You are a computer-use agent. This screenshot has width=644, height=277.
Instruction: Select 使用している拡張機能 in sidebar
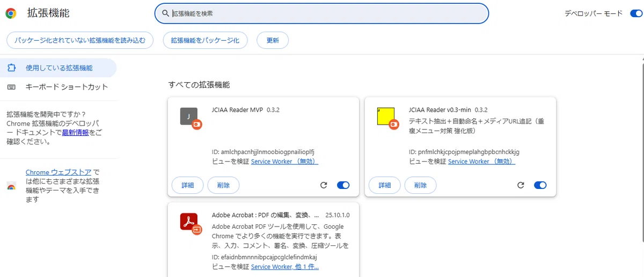[x=58, y=68]
